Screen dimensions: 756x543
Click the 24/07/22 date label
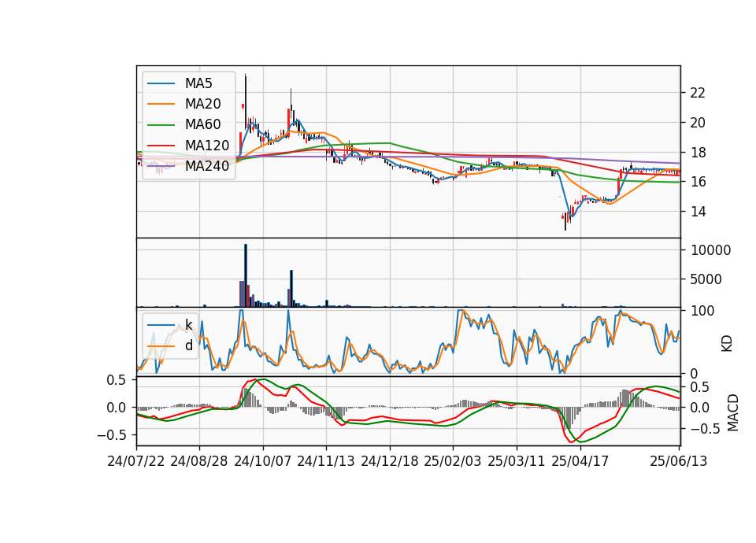click(136, 461)
